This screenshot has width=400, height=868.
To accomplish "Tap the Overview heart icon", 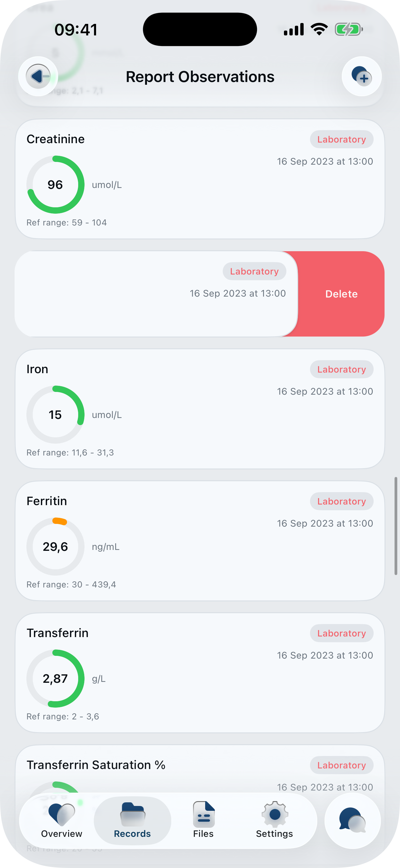I will pyautogui.click(x=62, y=815).
